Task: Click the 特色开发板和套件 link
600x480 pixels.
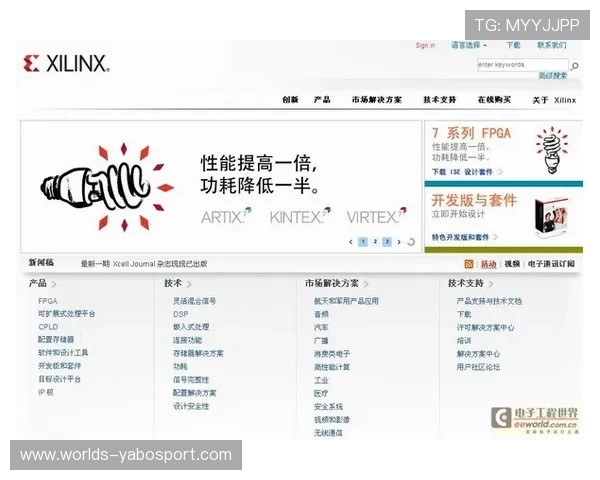Action: [464, 237]
